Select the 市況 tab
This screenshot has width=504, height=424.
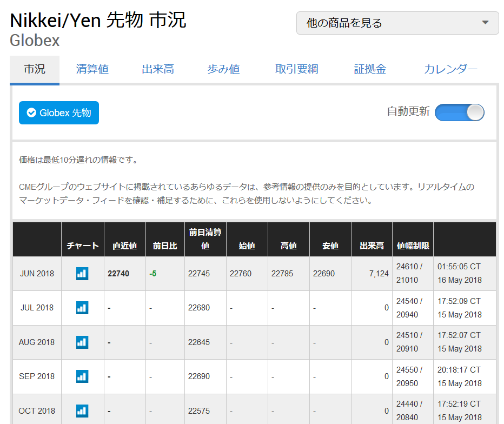[35, 69]
